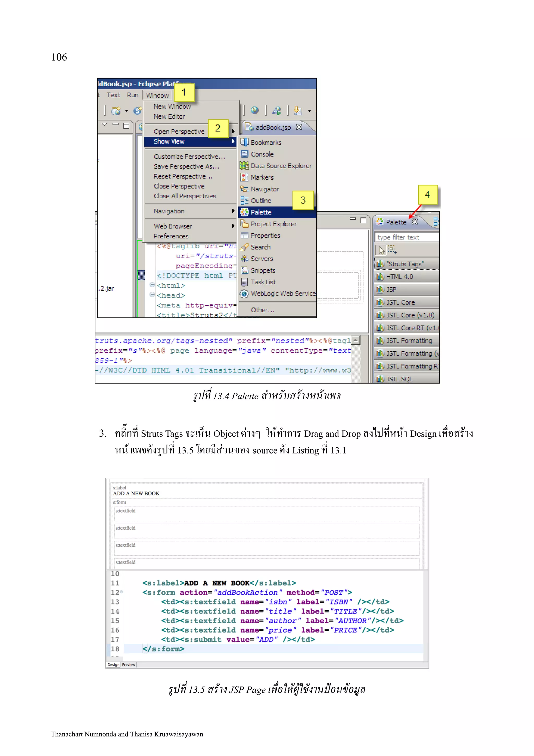Select the Palette view tab
Viewport: 534px width, 756px height.
[396, 222]
